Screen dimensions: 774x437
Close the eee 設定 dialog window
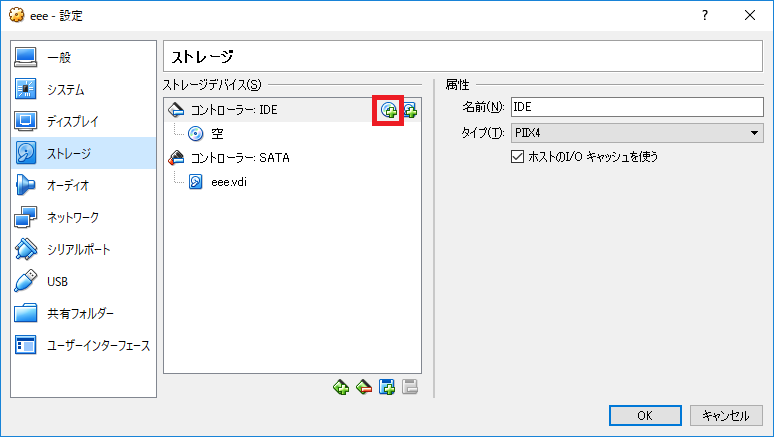click(750, 15)
